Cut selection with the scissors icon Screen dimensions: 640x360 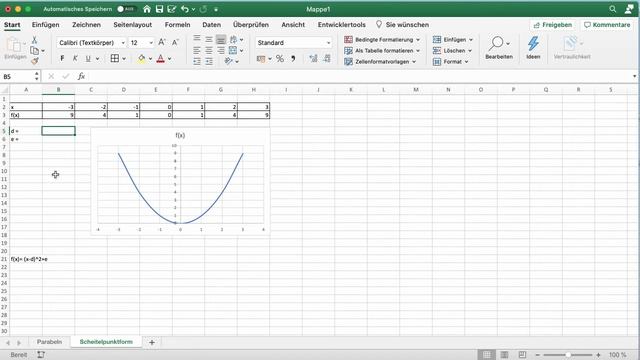[34, 40]
